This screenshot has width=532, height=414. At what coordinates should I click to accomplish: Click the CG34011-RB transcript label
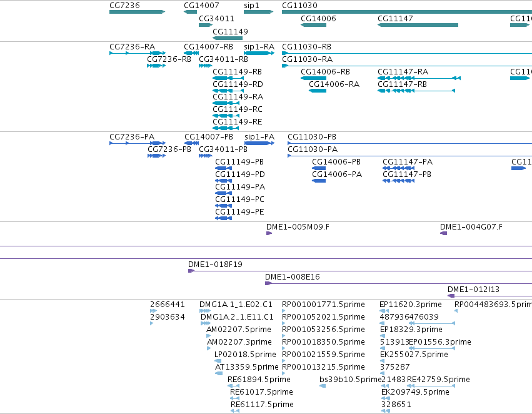coord(223,59)
